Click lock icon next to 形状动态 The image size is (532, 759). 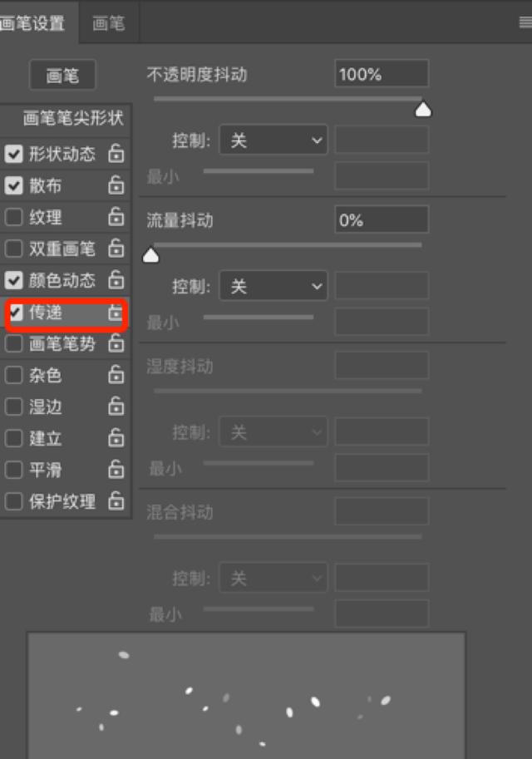116,154
